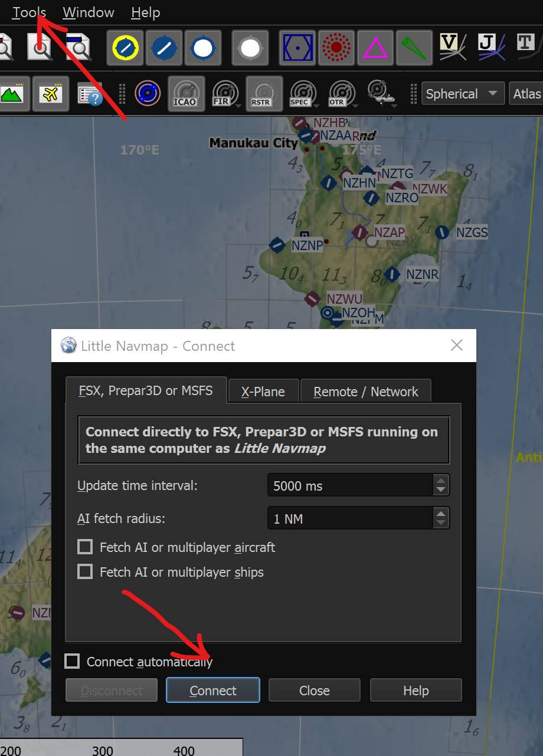The height and width of the screenshot is (756, 543).
Task: Click NZHN airport on map
Action: [329, 183]
